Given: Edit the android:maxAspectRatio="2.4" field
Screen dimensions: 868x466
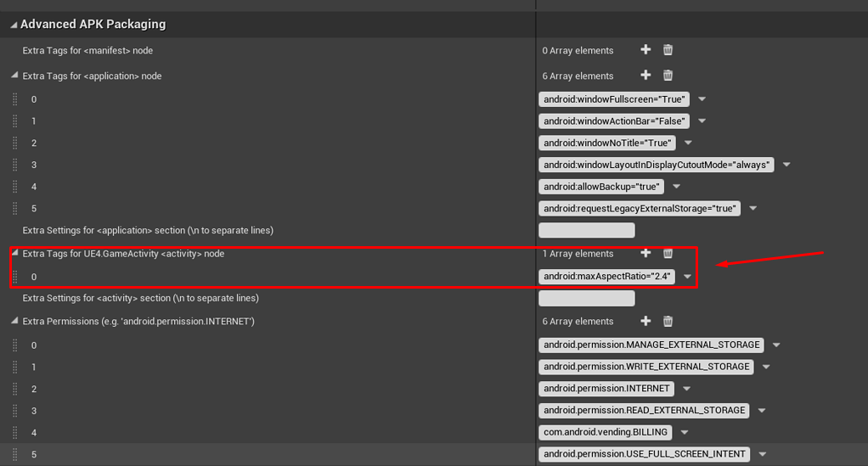Looking at the screenshot, I should pyautogui.click(x=606, y=276).
